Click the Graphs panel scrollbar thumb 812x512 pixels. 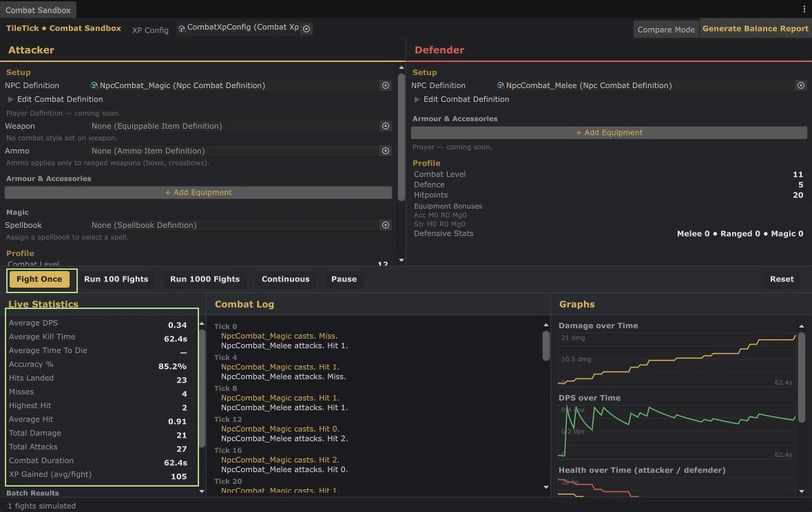tap(802, 377)
